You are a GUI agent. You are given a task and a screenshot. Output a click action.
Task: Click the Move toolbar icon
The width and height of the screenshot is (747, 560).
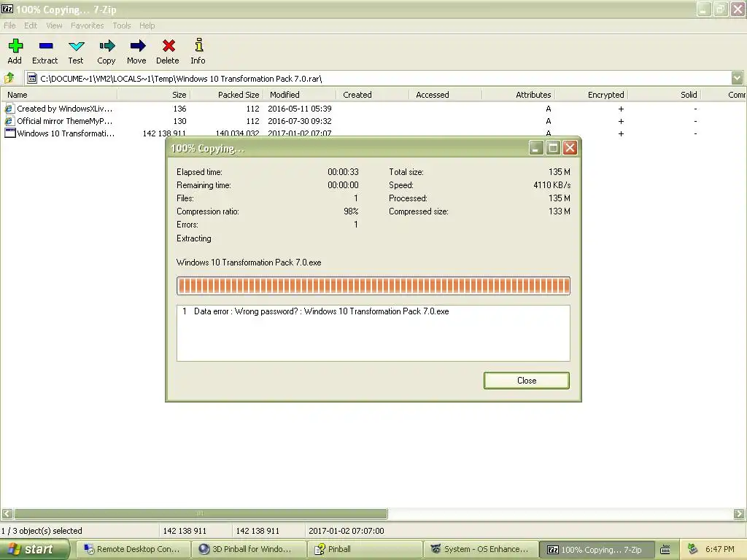pyautogui.click(x=137, y=46)
